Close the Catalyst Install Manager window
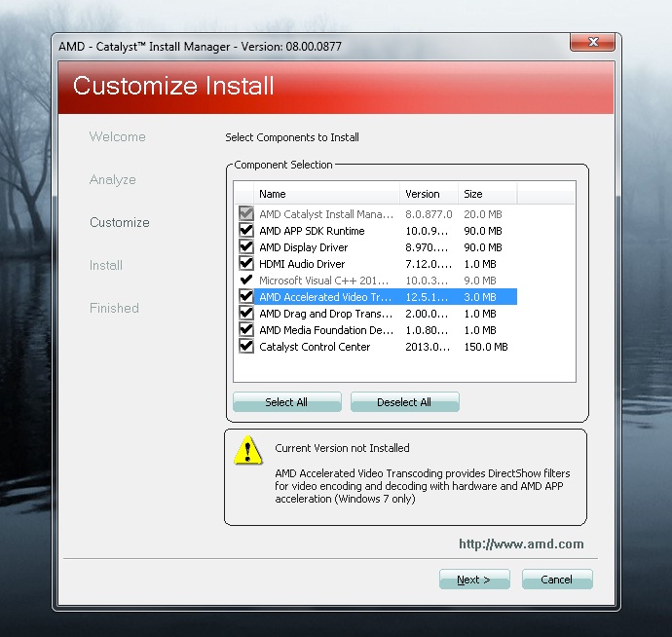The width and height of the screenshot is (672, 637). pyautogui.click(x=593, y=42)
